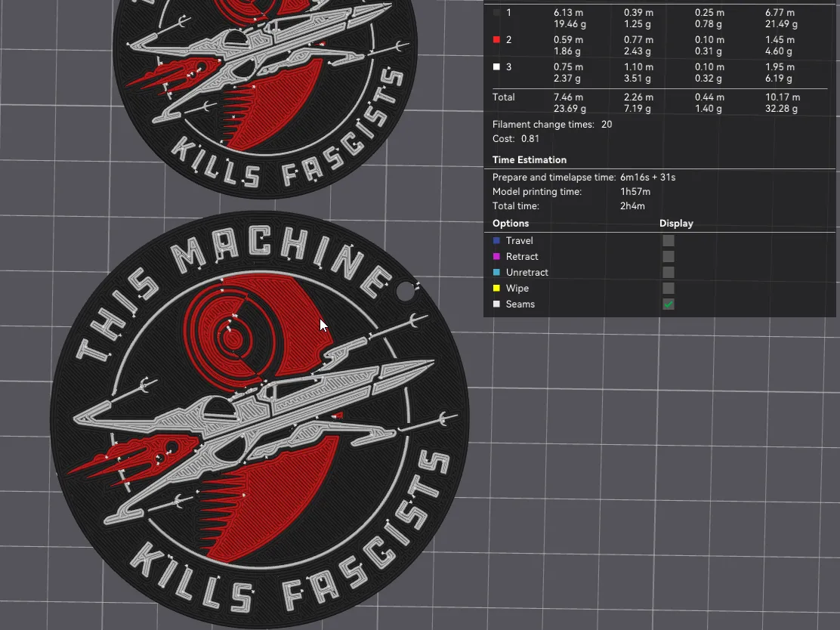Click the Time Estimation section heading
The image size is (840, 630).
530,159
